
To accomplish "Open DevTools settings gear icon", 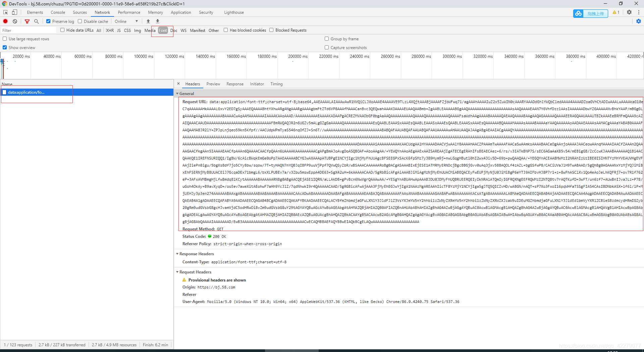I will pos(629,12).
